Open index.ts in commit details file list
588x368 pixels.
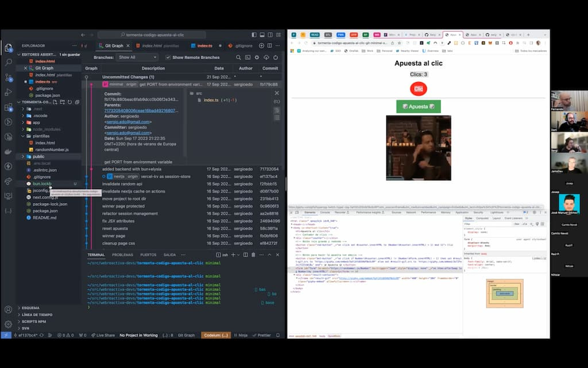tap(211, 100)
